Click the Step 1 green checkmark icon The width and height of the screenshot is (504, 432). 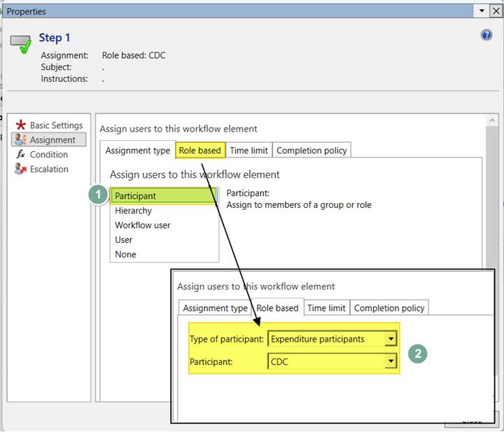point(22,43)
